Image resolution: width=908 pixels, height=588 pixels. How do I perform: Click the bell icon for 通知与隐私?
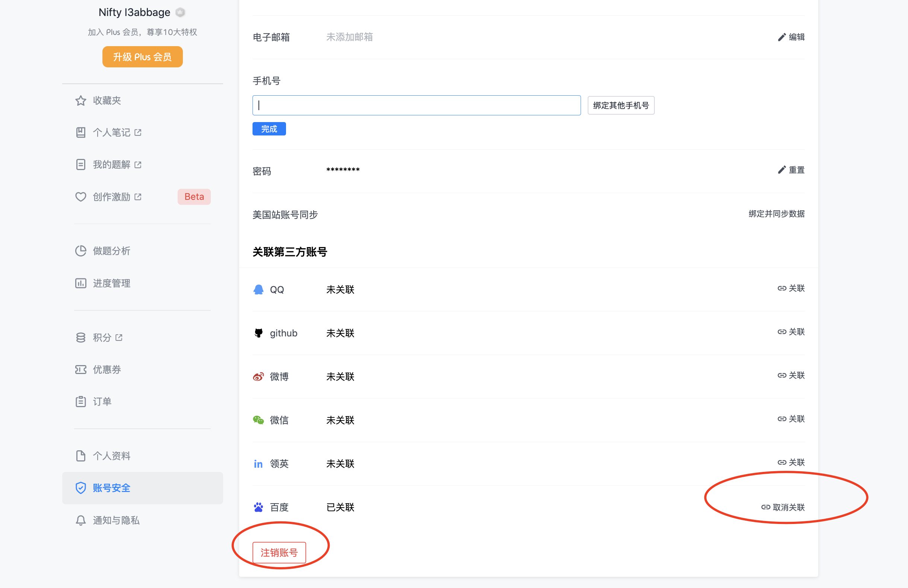pos(80,520)
